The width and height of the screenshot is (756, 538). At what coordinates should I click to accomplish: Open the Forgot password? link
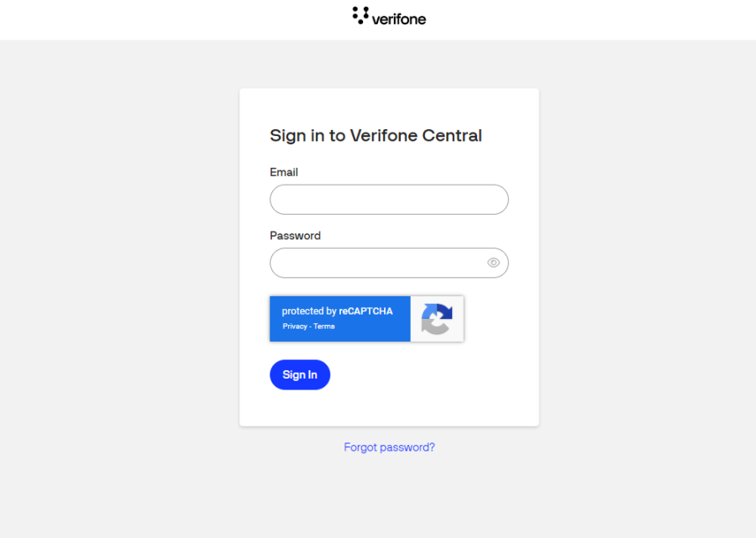coord(389,447)
